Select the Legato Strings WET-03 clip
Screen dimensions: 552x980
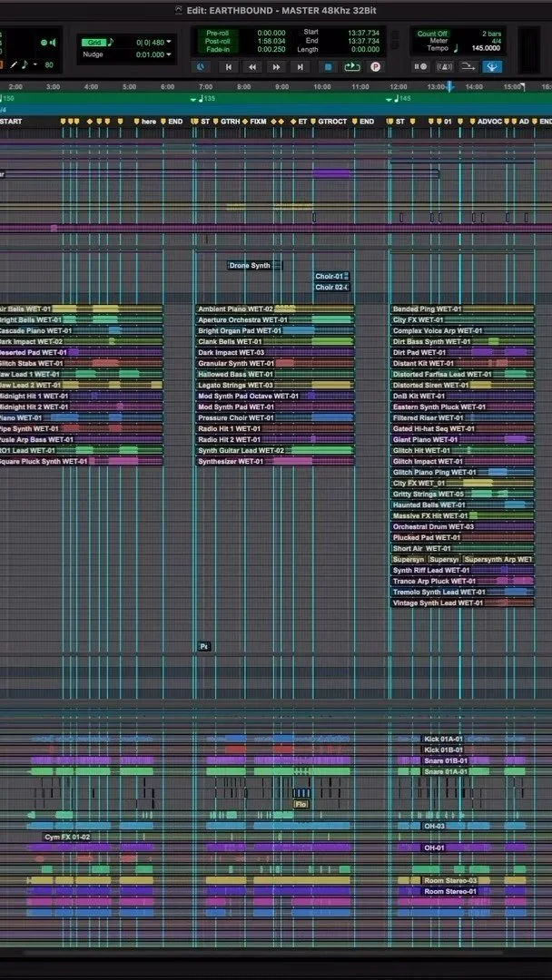(275, 385)
